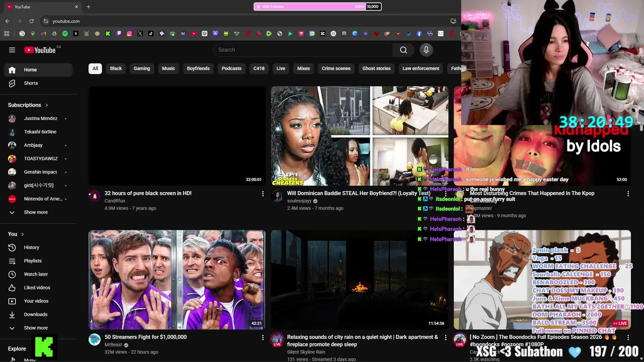Image resolution: width=644 pixels, height=362 pixels.
Task: Open the Canva bookmark
Action: (355, 34)
